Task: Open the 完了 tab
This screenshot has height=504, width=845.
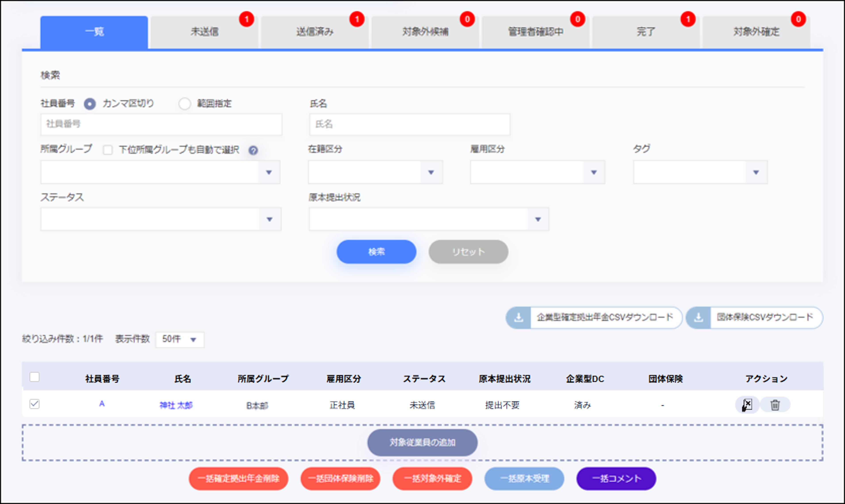Action: [645, 32]
